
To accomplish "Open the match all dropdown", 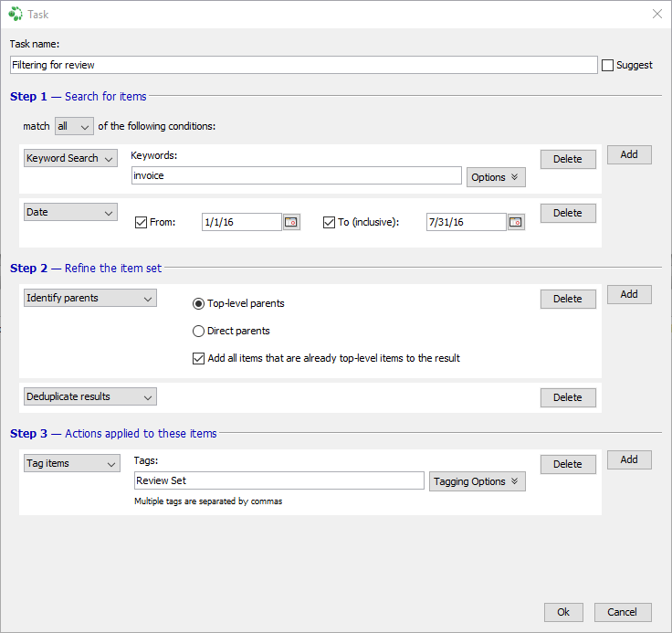I will click(x=74, y=126).
